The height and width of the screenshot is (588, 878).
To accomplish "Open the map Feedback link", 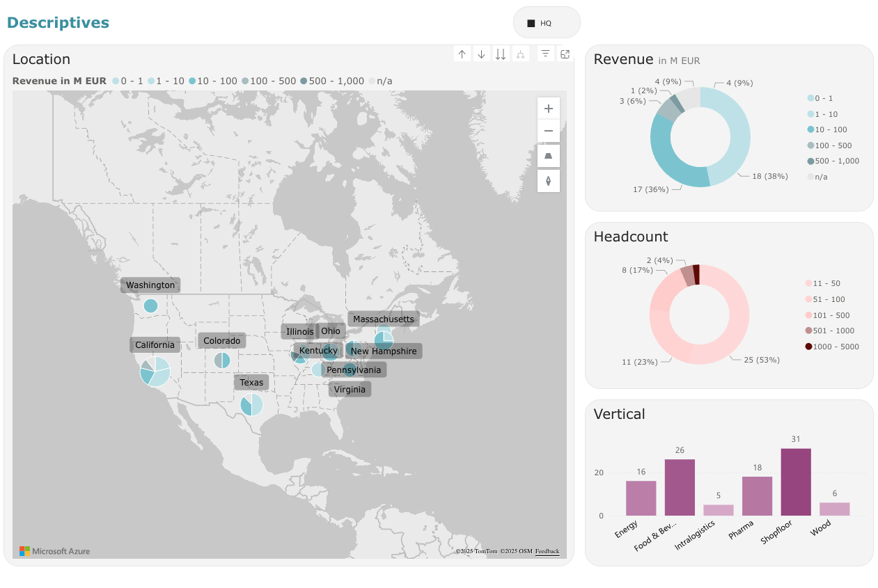I will coord(547,551).
